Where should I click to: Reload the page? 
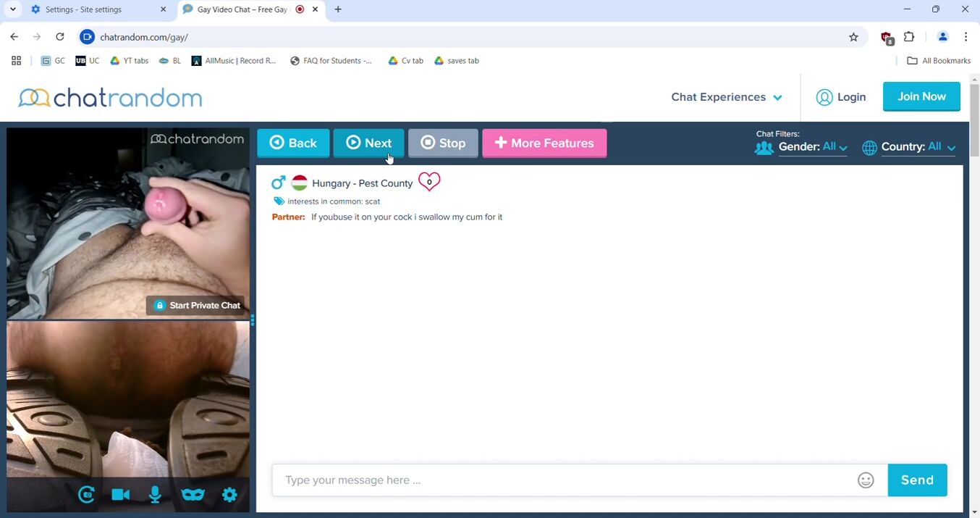click(x=60, y=37)
